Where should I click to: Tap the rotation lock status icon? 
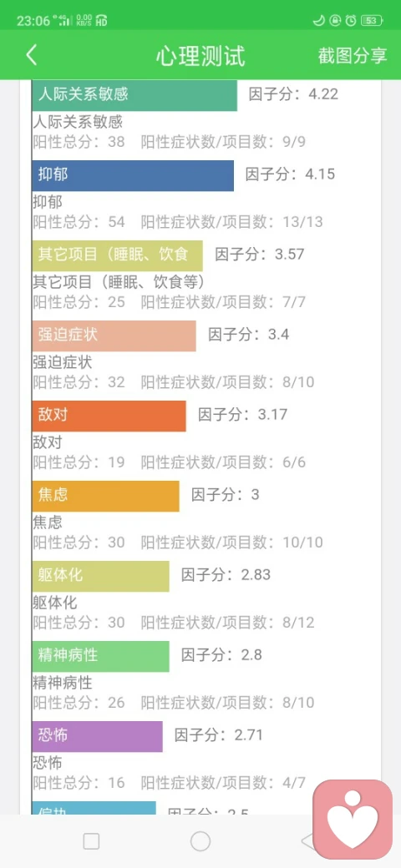[x=334, y=21]
